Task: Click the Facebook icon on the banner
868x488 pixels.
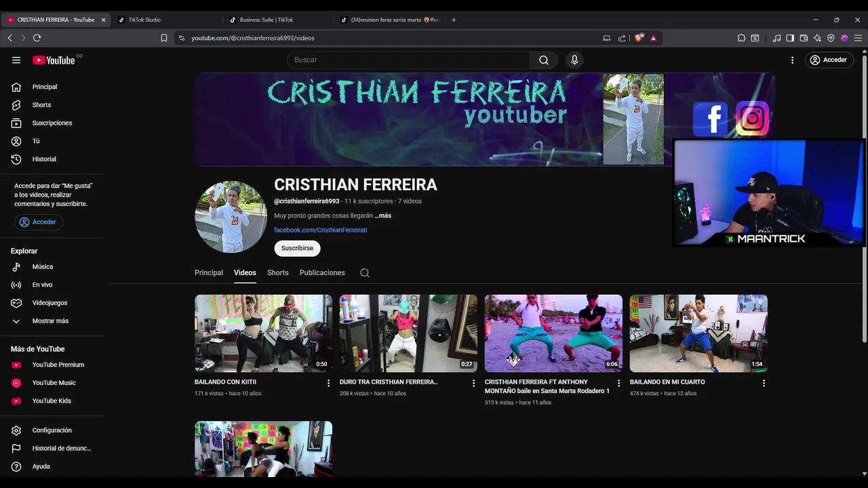Action: click(x=710, y=119)
